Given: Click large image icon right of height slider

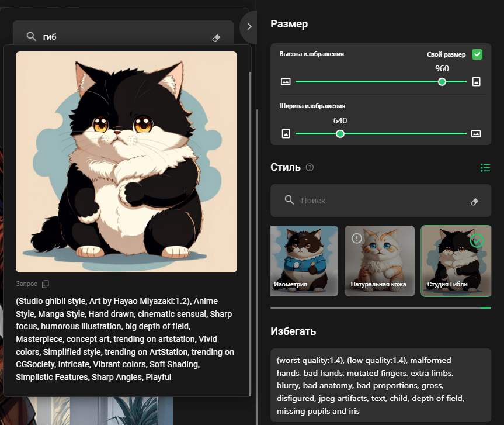Looking at the screenshot, I should coord(476,82).
